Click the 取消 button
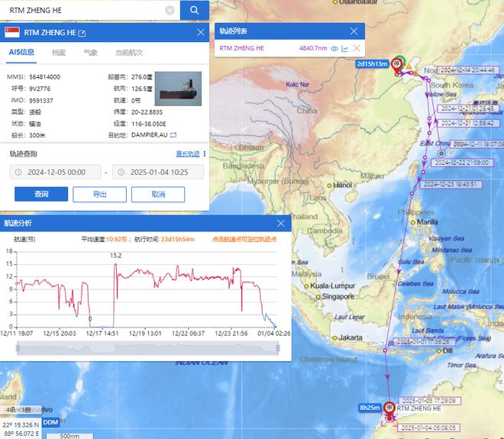Screen dimensions: 504x439 [158, 195]
